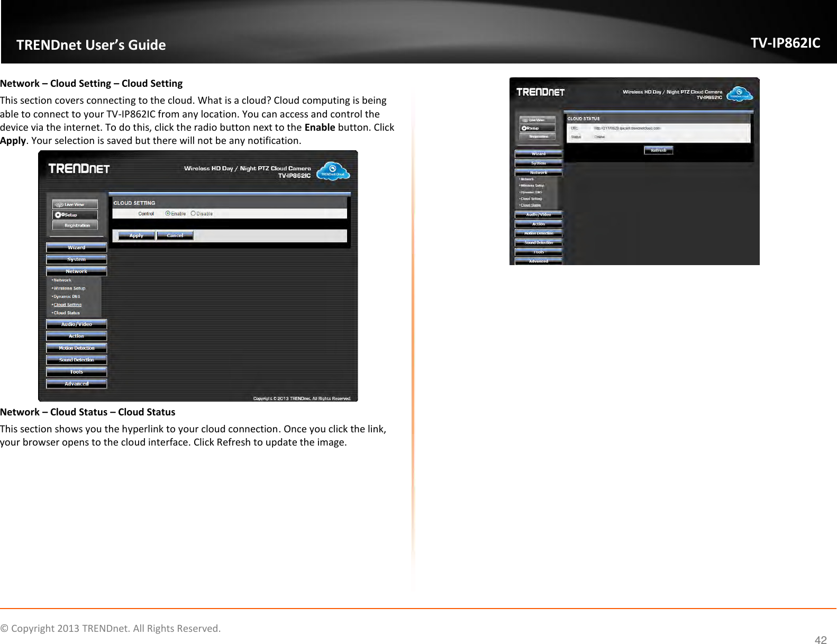This screenshot has width=837, height=644.
Task: Select Cloud Setting sub-item in Cloud Setting screenshot
Action: click(67, 305)
